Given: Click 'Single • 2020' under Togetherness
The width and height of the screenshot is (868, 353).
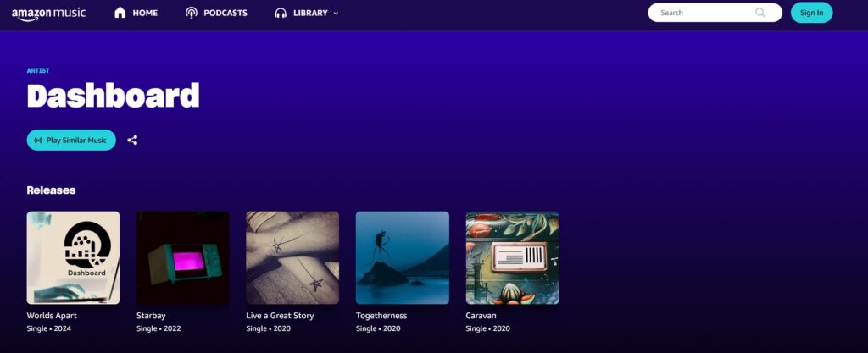Looking at the screenshot, I should (x=378, y=328).
